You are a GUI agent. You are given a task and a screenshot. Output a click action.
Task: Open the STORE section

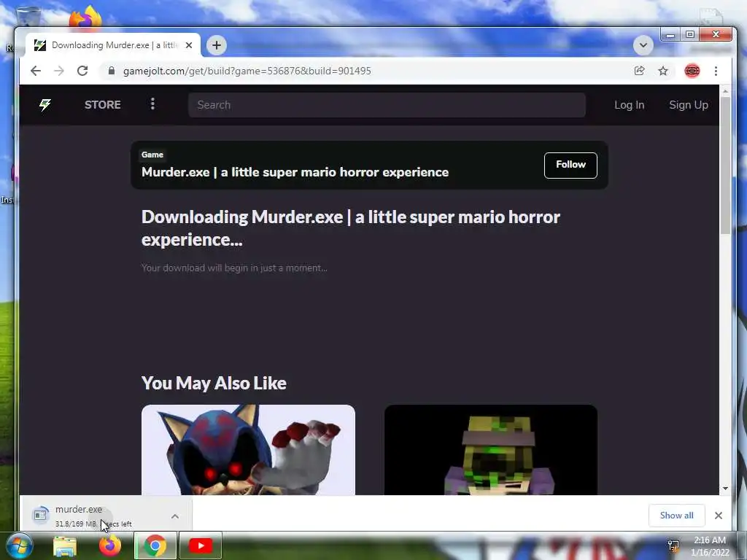click(x=102, y=105)
